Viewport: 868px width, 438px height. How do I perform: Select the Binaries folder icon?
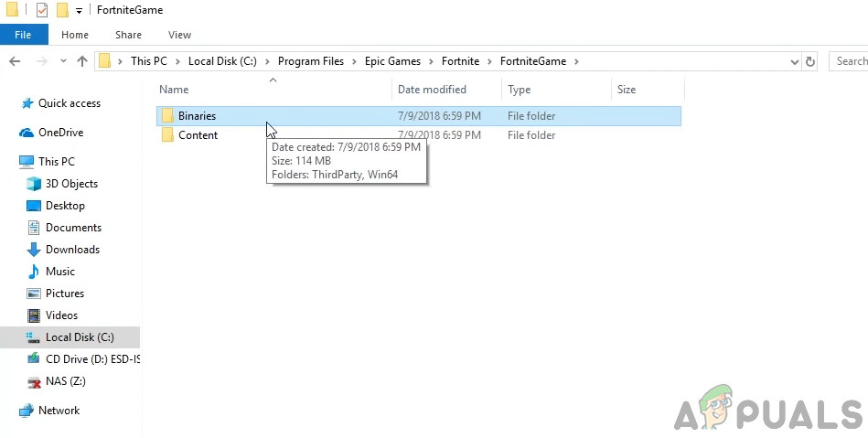[x=167, y=116]
